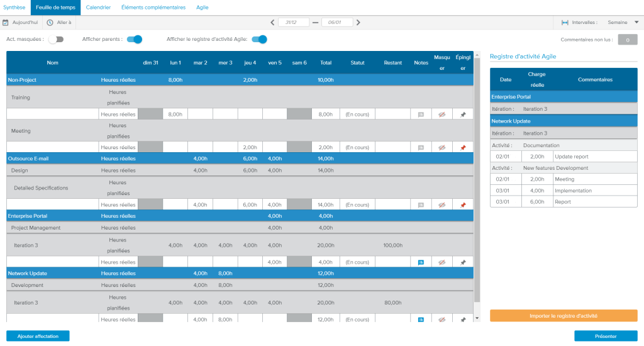Click the Nom column header
Image resolution: width=644 pixels, height=346 pixels.
[52, 63]
